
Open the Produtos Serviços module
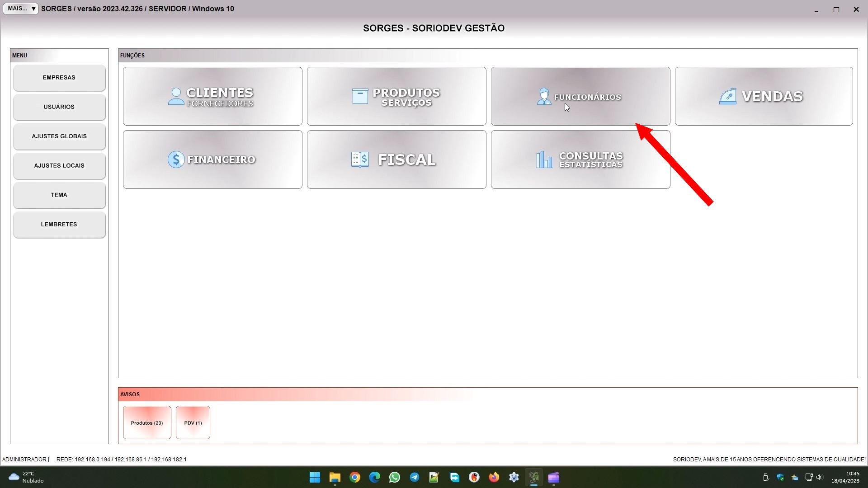click(396, 96)
